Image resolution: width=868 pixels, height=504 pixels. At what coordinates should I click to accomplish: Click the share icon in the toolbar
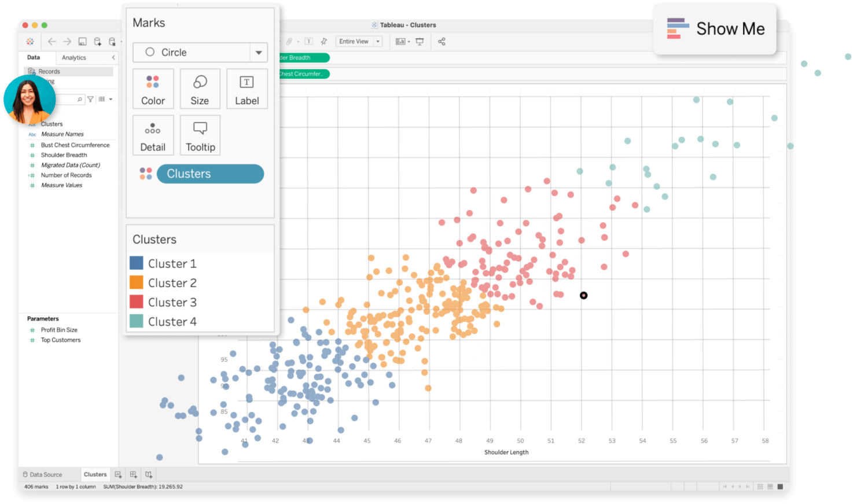442,41
